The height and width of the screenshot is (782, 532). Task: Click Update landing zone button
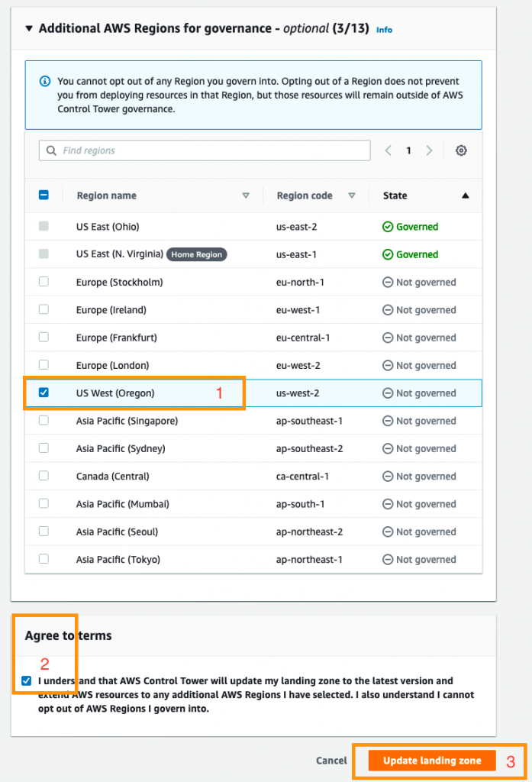(x=432, y=761)
